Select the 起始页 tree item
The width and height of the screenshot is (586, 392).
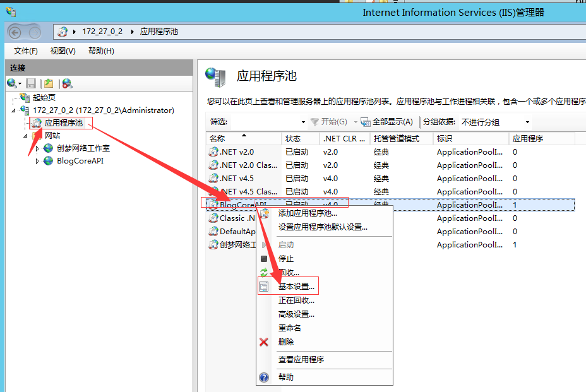(44, 98)
